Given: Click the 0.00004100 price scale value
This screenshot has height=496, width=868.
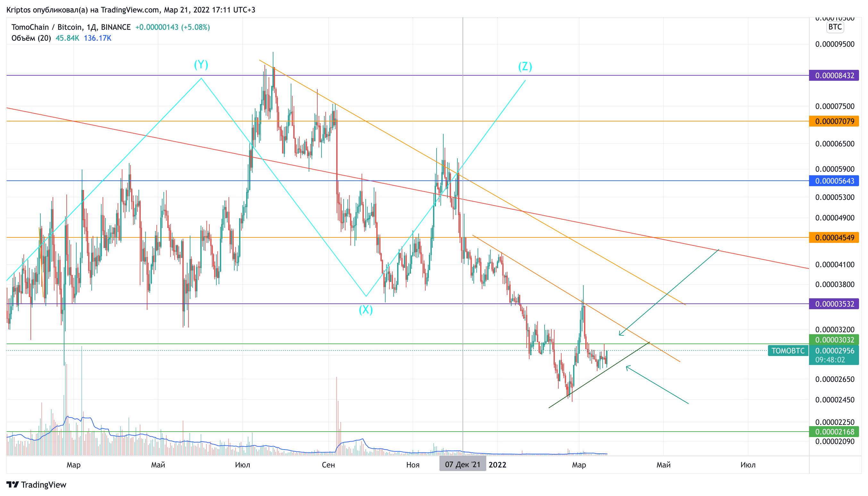Looking at the screenshot, I should pyautogui.click(x=835, y=264).
